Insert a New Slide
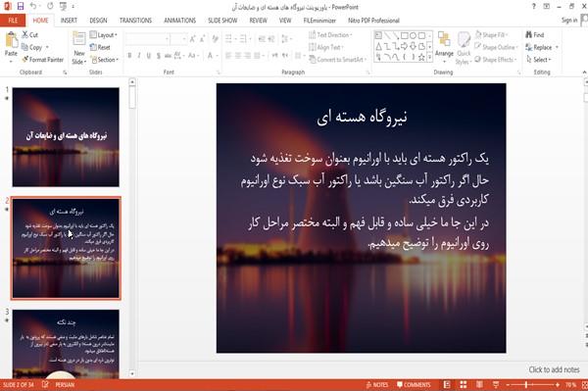 coord(79,48)
